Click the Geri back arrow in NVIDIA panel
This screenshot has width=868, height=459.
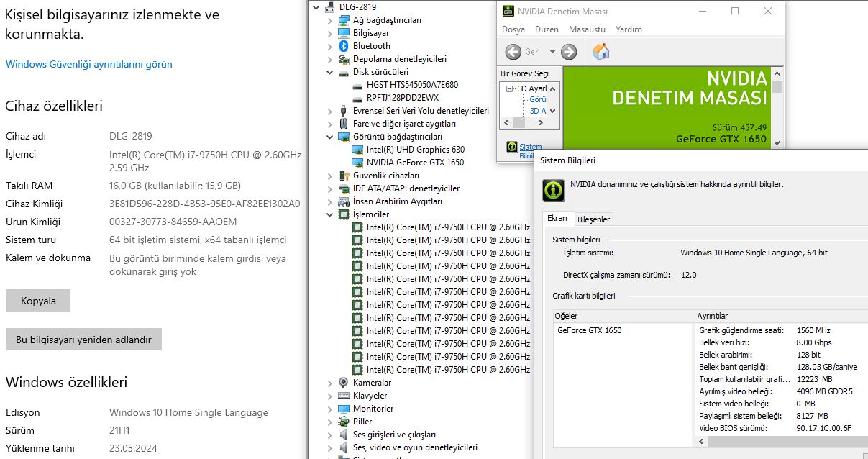(x=513, y=52)
